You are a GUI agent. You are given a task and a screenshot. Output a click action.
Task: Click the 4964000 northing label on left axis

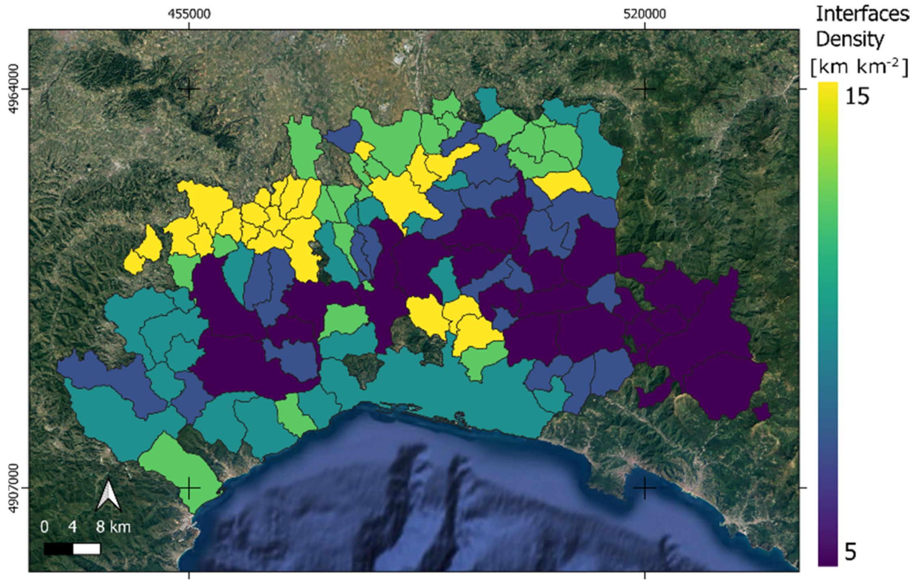[13, 89]
